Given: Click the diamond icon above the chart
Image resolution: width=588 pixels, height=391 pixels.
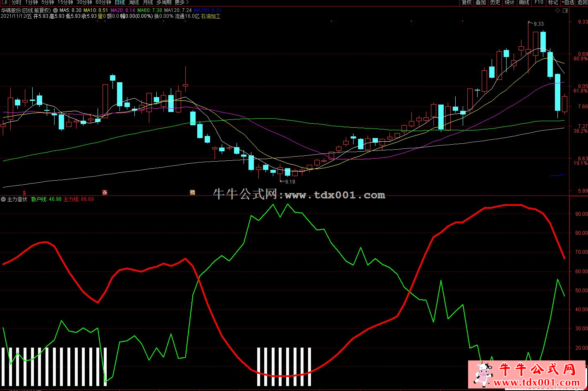Looking at the screenshot, I should click(557, 10).
